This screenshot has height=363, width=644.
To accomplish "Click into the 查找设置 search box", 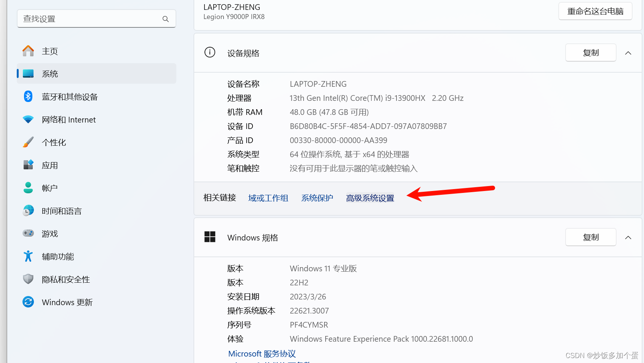I will [x=96, y=19].
